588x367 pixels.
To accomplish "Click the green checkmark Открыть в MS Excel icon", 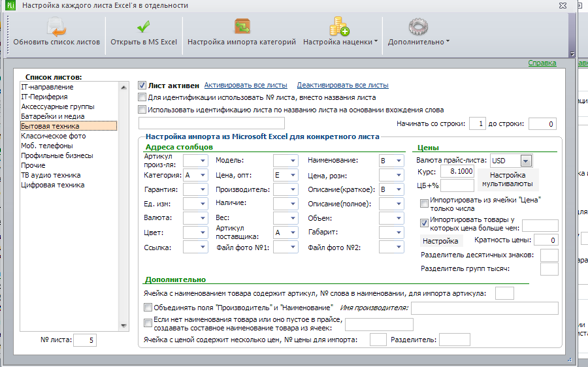I will (143, 27).
